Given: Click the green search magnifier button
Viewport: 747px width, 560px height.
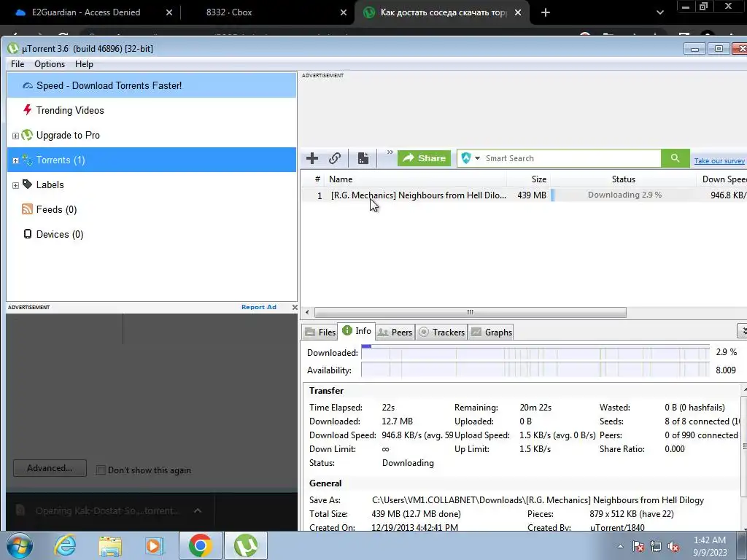Looking at the screenshot, I should pyautogui.click(x=675, y=158).
